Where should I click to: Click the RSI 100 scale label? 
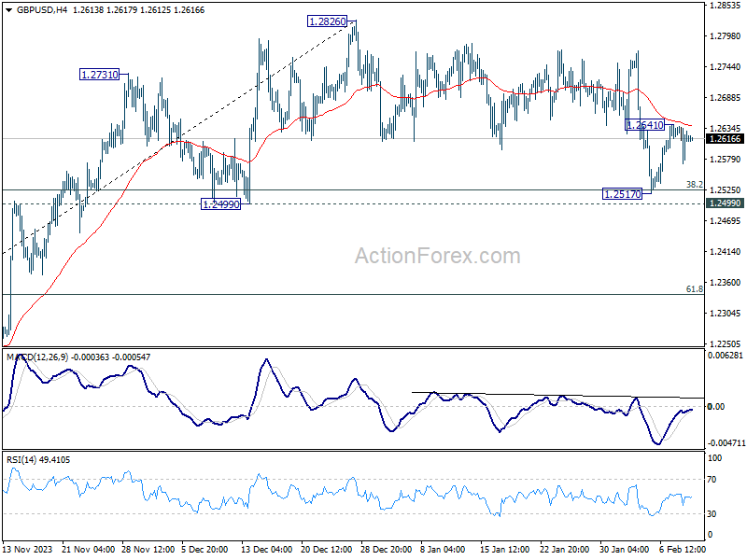714,458
